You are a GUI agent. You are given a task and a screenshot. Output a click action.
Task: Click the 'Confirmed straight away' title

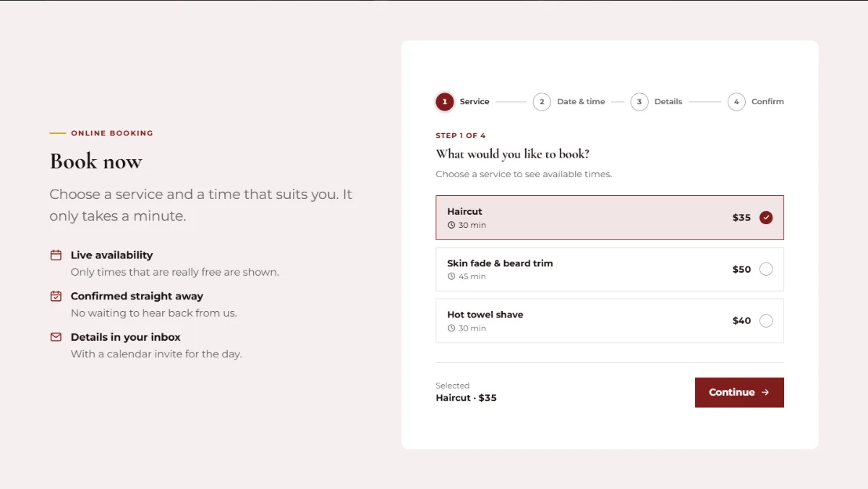coord(137,296)
